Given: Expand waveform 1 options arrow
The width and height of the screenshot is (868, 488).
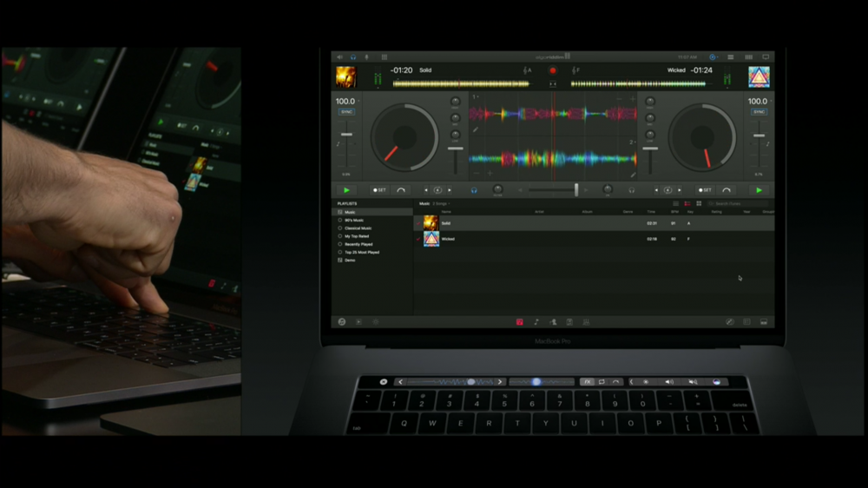Looking at the screenshot, I should 478,97.
